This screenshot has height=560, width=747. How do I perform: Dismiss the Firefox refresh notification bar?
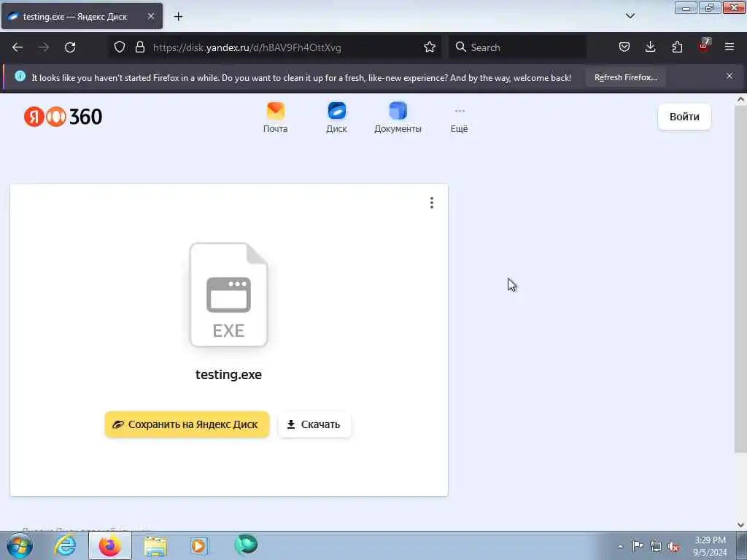click(x=729, y=76)
